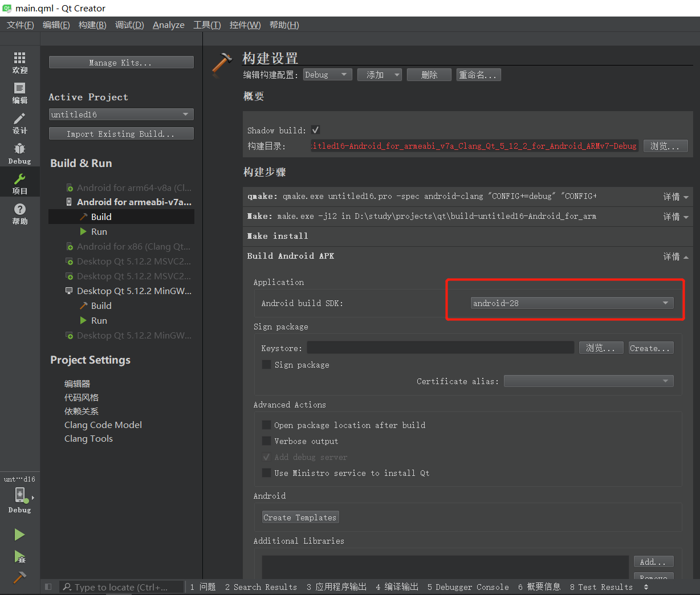
Task: Open Certificate alias dropdown
Action: click(589, 381)
